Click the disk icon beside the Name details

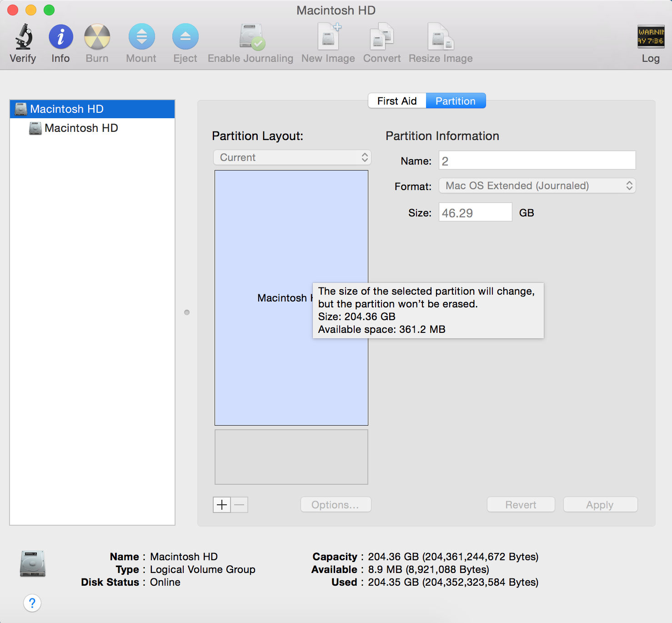(x=33, y=564)
